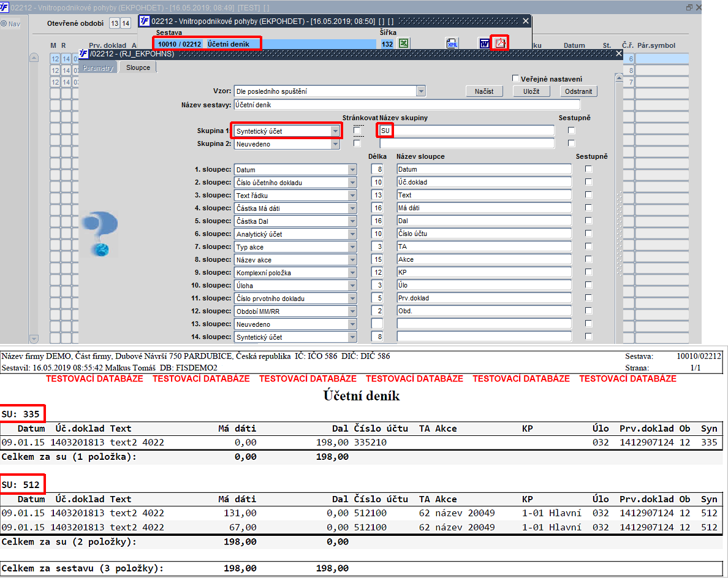Export the report to Excel
This screenshot has width=728, height=580.
click(403, 44)
